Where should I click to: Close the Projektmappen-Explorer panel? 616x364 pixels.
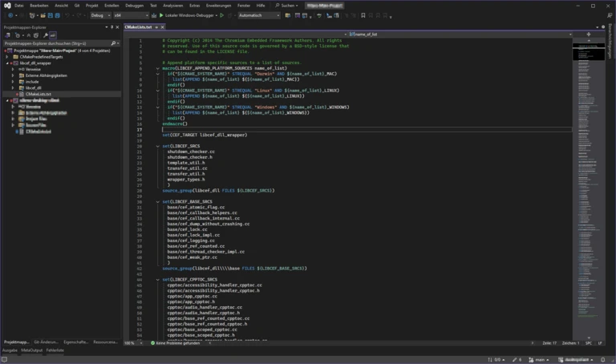tap(117, 27)
